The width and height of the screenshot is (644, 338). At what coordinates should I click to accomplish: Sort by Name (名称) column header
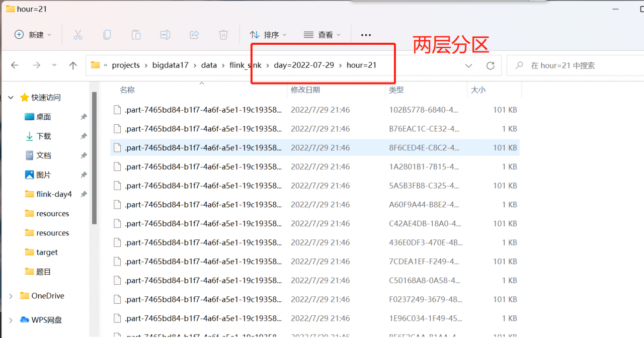(x=127, y=90)
